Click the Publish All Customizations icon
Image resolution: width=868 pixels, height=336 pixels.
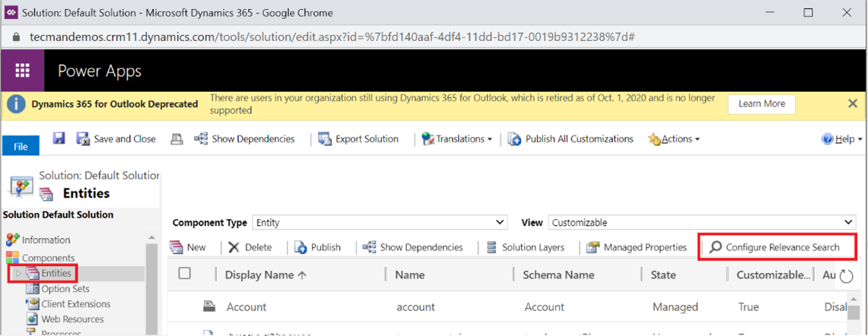pyautogui.click(x=514, y=139)
